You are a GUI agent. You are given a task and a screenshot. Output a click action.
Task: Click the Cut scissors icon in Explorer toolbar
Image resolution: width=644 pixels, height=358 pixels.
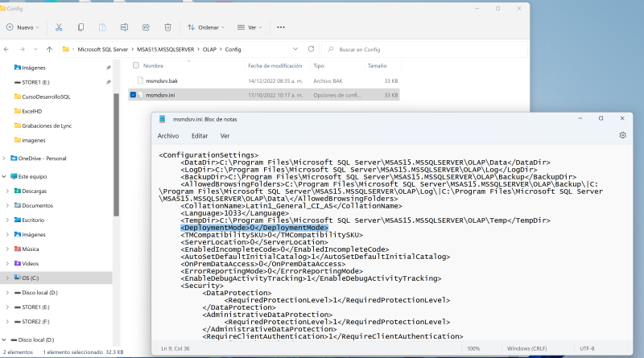coord(60,27)
